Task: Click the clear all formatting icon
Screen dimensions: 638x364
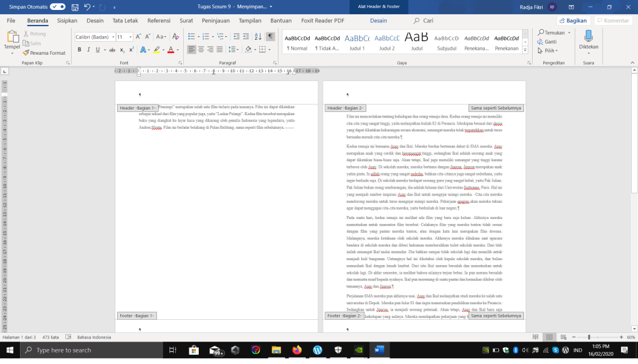Action: pos(174,37)
